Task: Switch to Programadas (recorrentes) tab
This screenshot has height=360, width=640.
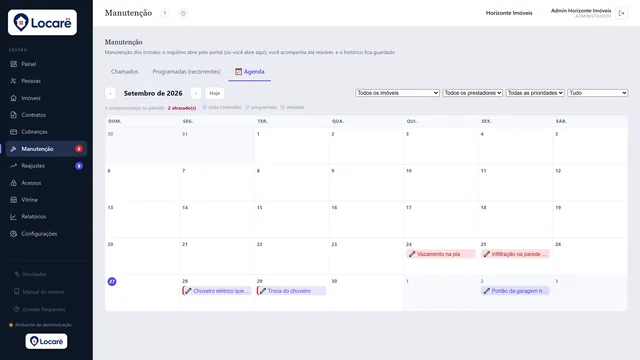Action: tap(187, 71)
